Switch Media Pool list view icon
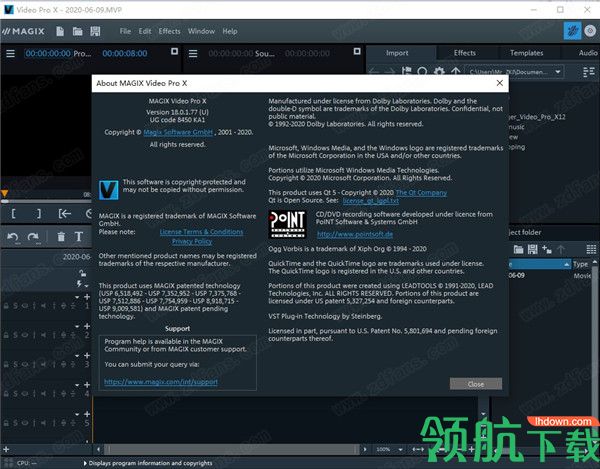This screenshot has height=469, width=600. [x=589, y=72]
